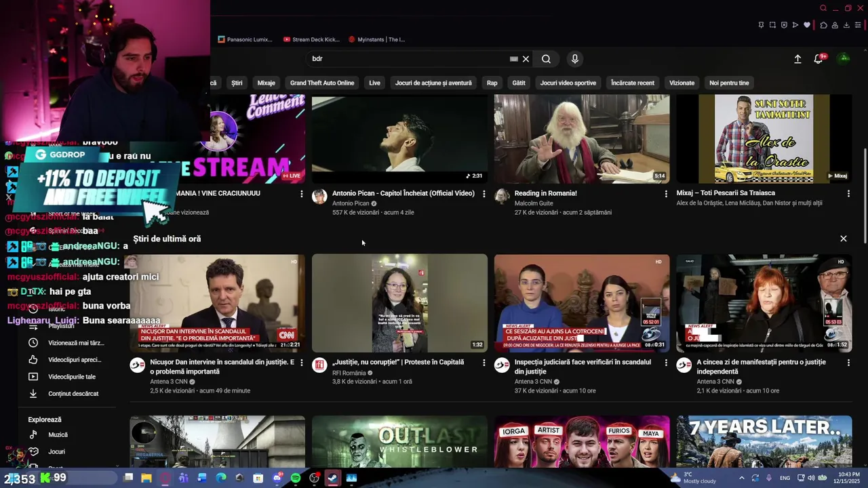Play the Reading in Romania thumbnail
Screen dimensions: 868x488
[x=582, y=139]
